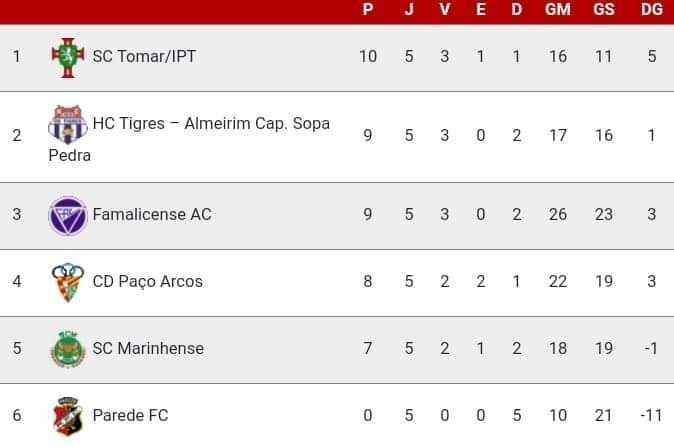Image resolution: width=674 pixels, height=447 pixels.
Task: Sort by the GM goals scored header
Action: pyautogui.click(x=558, y=9)
